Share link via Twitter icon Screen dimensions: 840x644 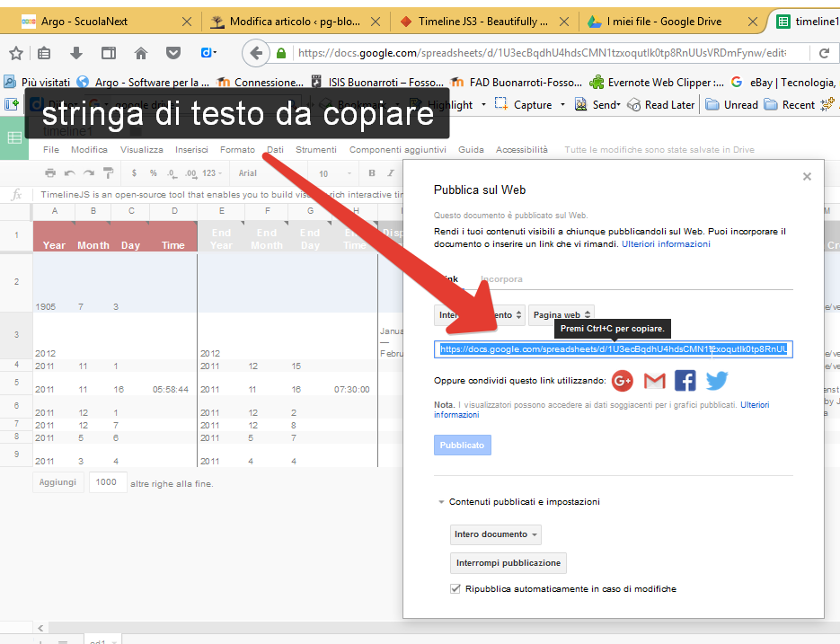(717, 381)
